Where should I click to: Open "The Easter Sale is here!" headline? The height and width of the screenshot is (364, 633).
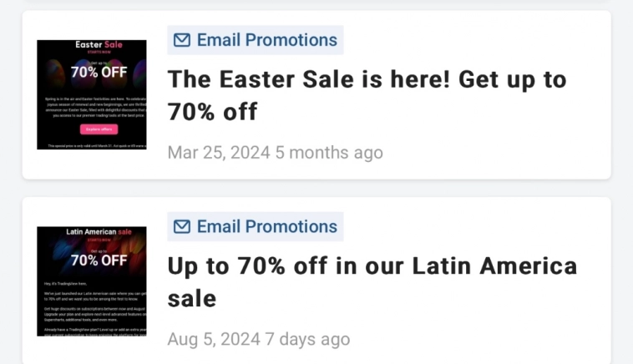tap(367, 94)
